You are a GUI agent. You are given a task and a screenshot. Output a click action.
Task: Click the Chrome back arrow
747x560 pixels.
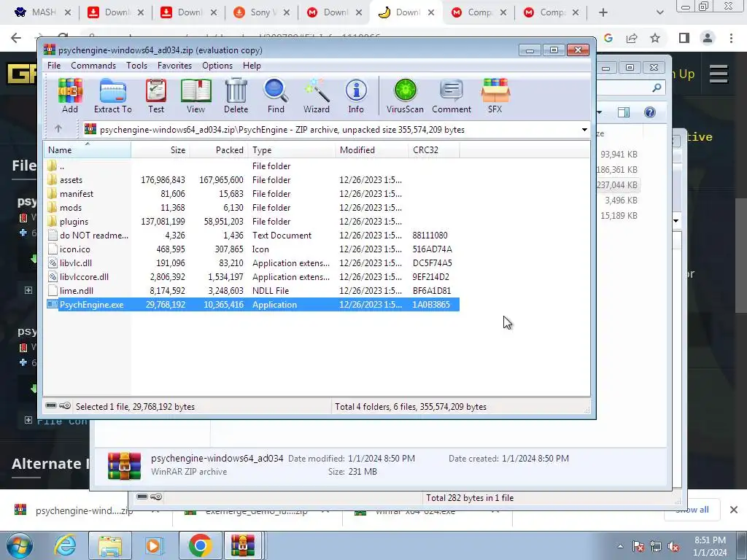[x=16, y=38]
